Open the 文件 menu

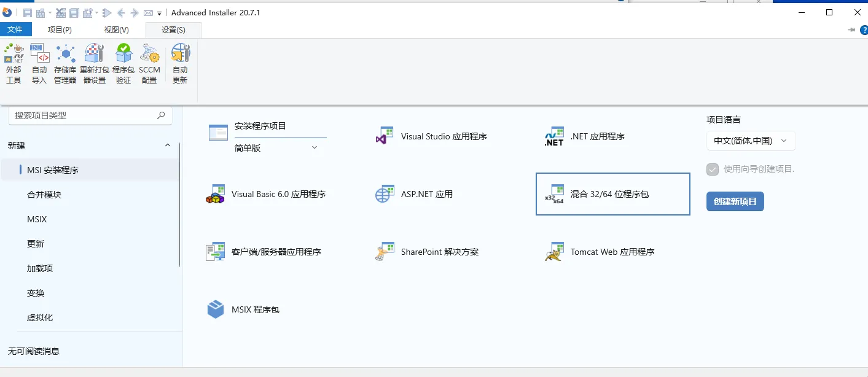point(15,29)
